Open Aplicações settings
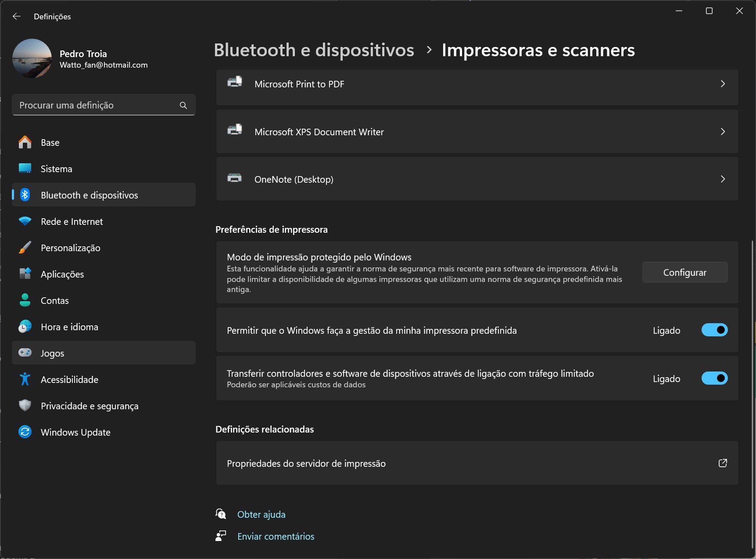 [x=104, y=274]
